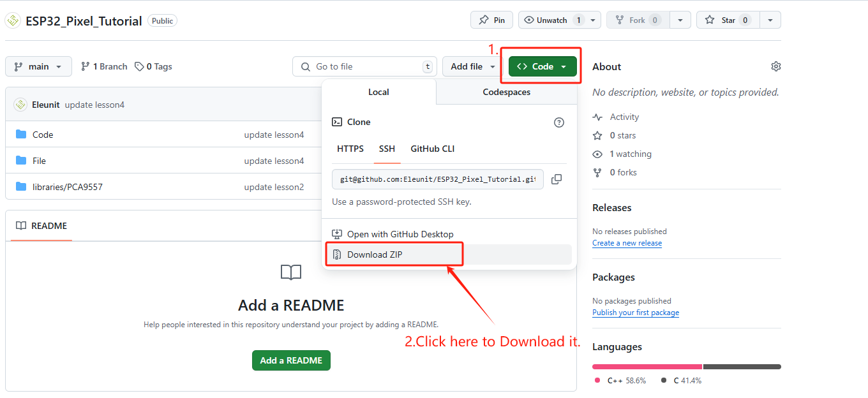Image resolution: width=868 pixels, height=398 pixels.
Task: Open the About settings gear icon
Action: [776, 66]
